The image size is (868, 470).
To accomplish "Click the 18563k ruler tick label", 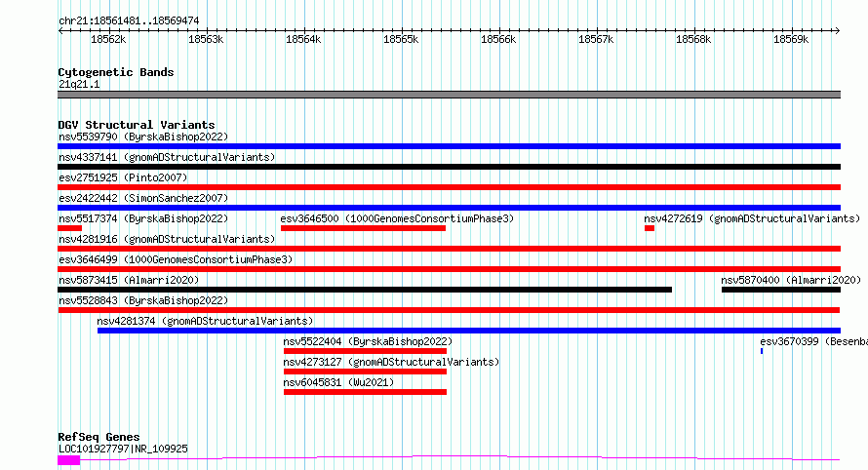I will pyautogui.click(x=206, y=40).
